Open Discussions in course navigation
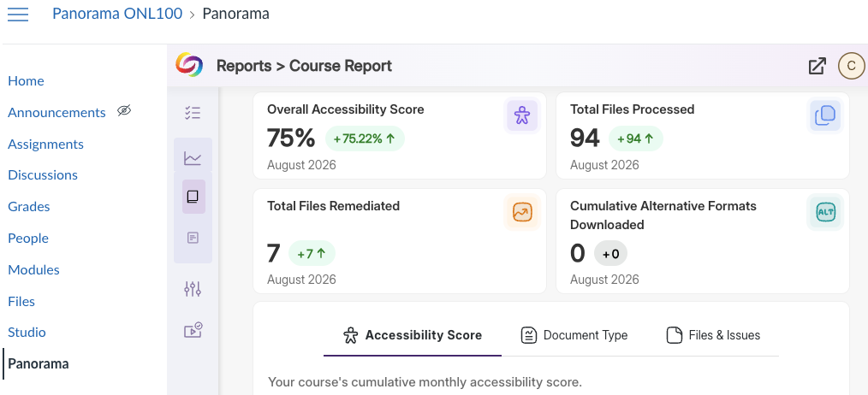Screen dimensions: 868x395 coord(43,174)
